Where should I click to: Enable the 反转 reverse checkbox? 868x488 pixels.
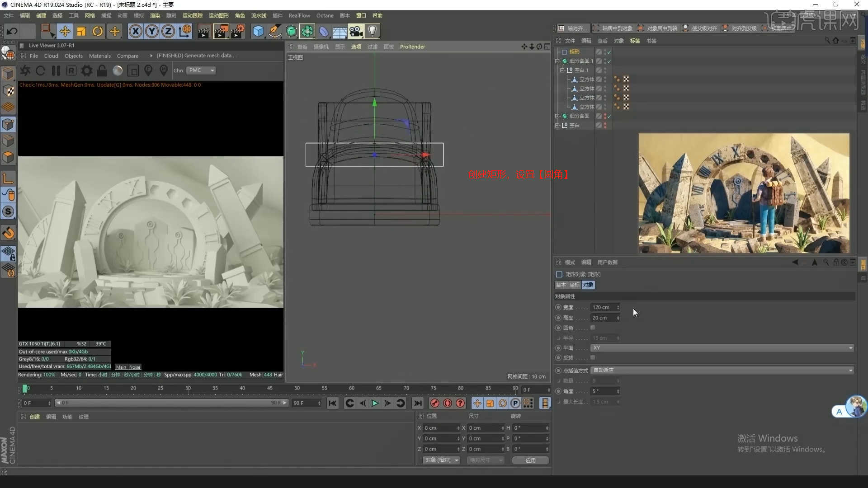[593, 357]
